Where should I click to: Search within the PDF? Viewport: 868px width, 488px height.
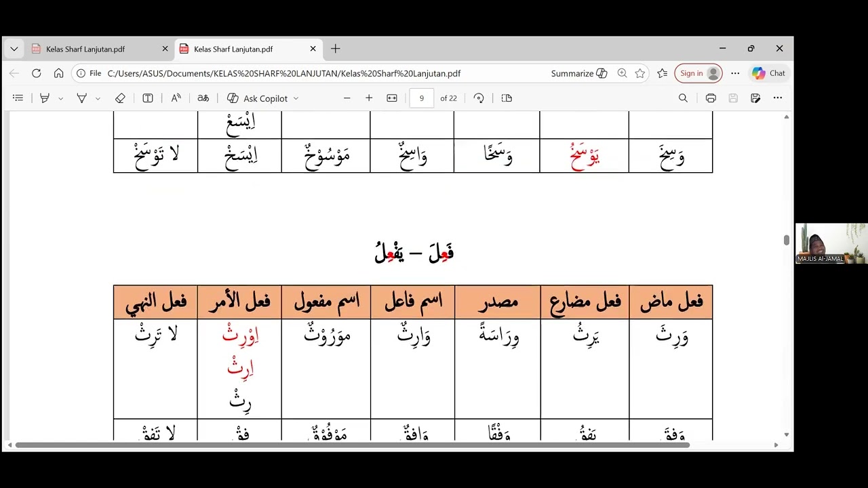pos(684,98)
